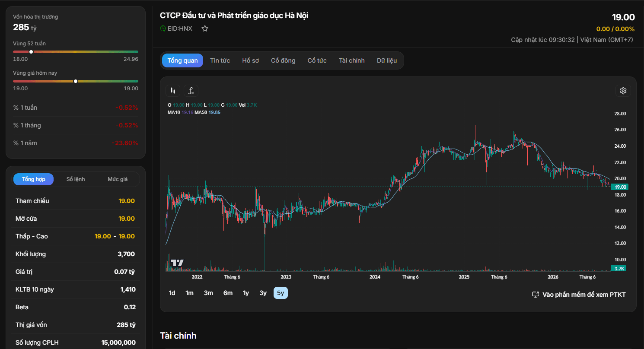The width and height of the screenshot is (644, 349).
Task: Click the TradingView logo on chart
Action: (x=177, y=263)
